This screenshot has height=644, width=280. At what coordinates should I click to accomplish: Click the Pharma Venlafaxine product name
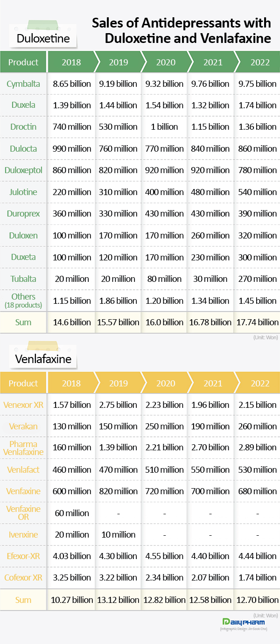(23, 448)
